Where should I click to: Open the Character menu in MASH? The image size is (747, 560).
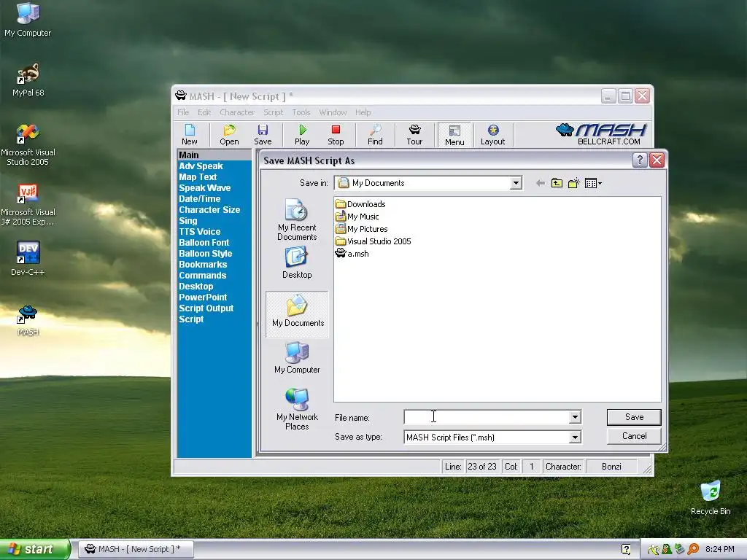click(237, 112)
